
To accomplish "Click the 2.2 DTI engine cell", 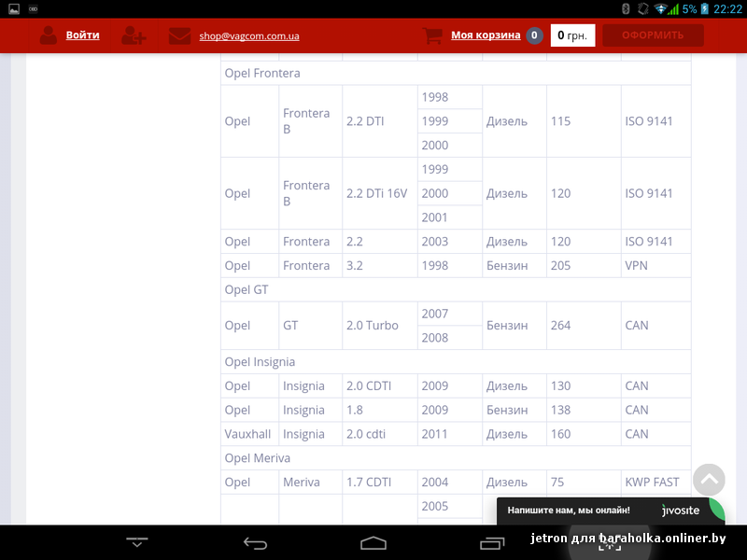I will 380,121.
